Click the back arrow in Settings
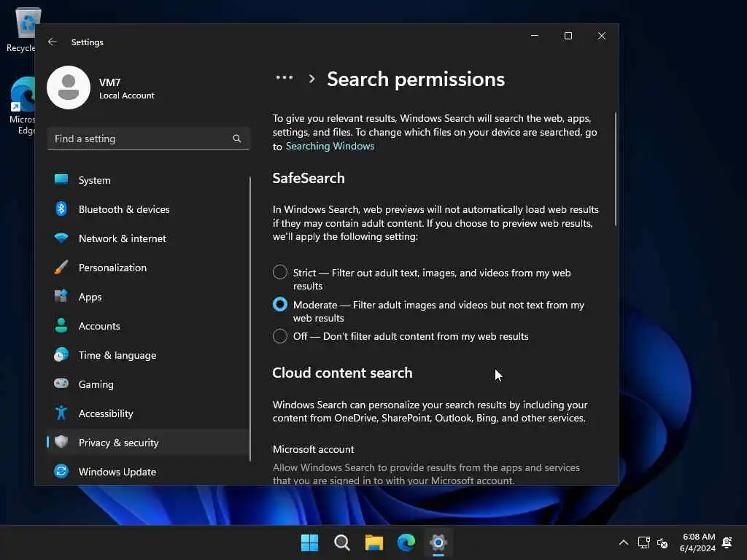The width and height of the screenshot is (747, 560). [53, 42]
